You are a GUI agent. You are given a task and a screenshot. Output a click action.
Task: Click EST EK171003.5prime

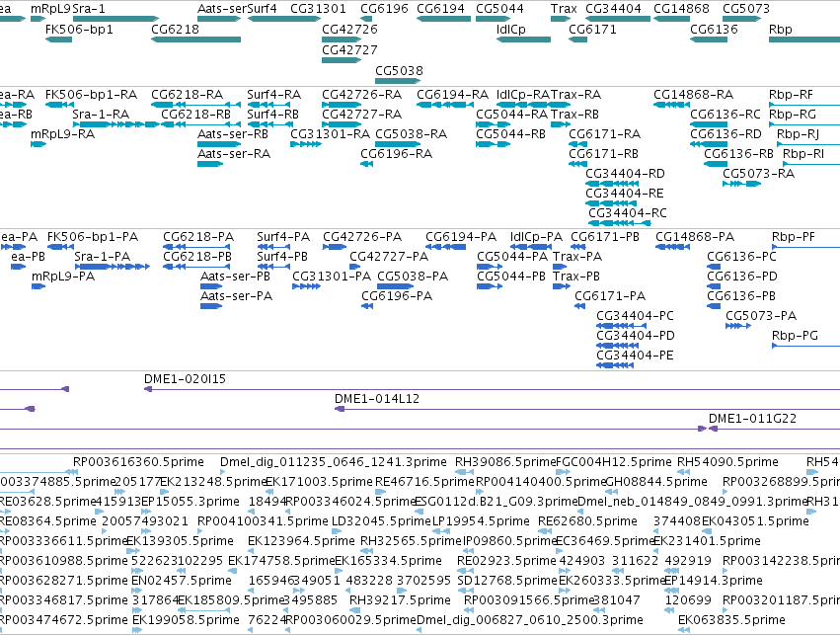319,482
